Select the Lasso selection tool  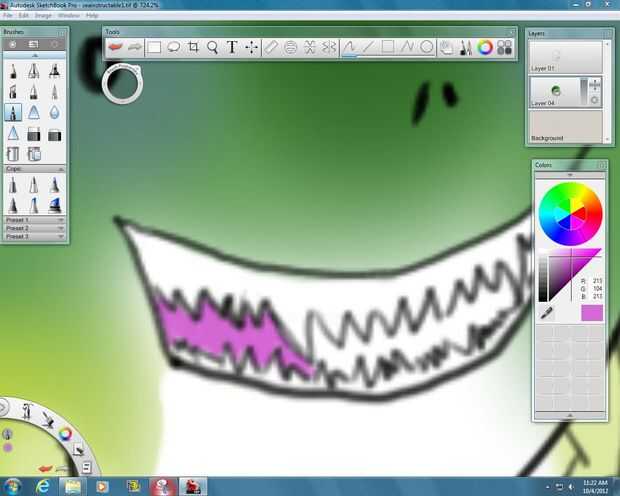tap(174, 47)
